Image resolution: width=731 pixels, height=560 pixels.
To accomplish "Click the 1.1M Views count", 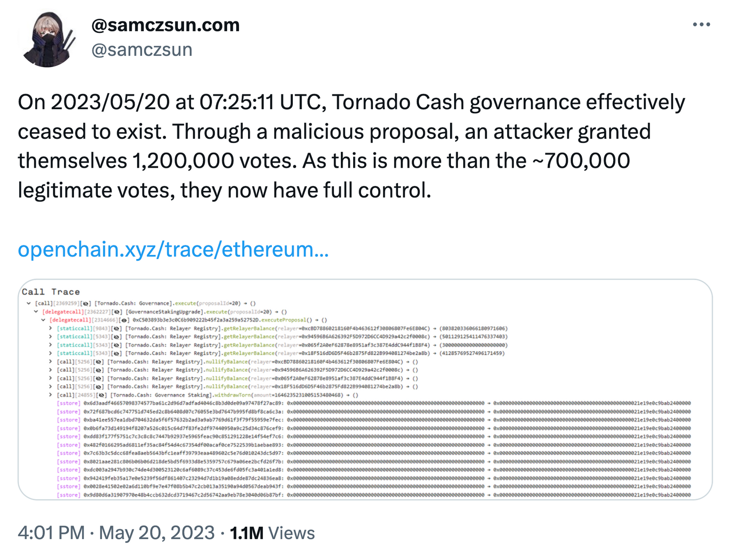I will pos(272,533).
